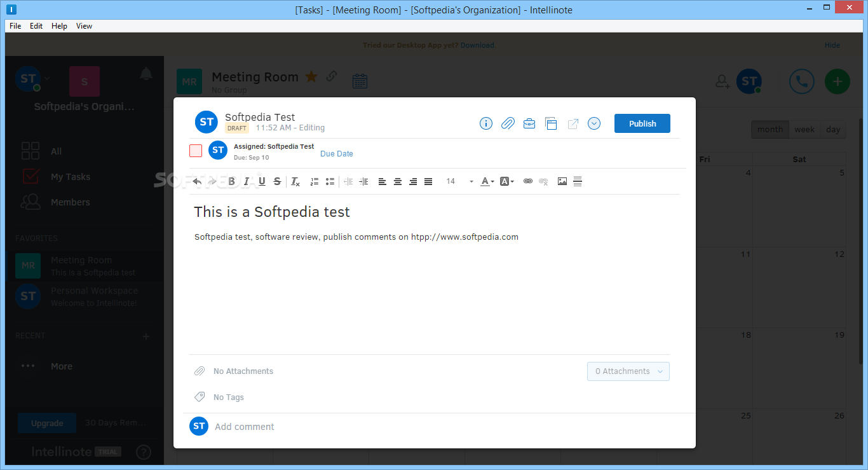Open Personal Workspace in favorites
The image size is (868, 470).
pyautogui.click(x=85, y=296)
